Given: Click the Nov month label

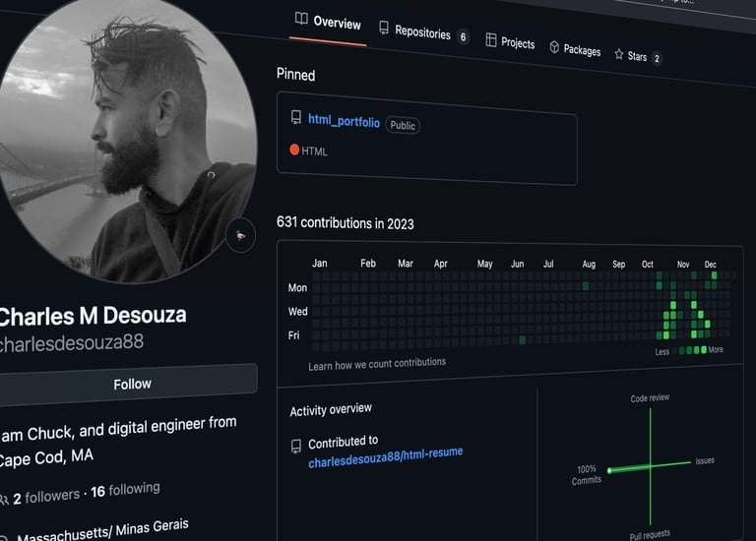Looking at the screenshot, I should coord(683,264).
